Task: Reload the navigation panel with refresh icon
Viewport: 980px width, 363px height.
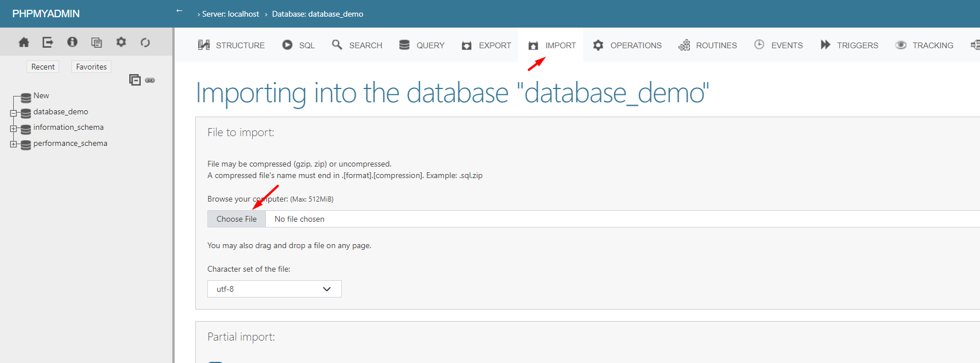Action: click(x=145, y=42)
